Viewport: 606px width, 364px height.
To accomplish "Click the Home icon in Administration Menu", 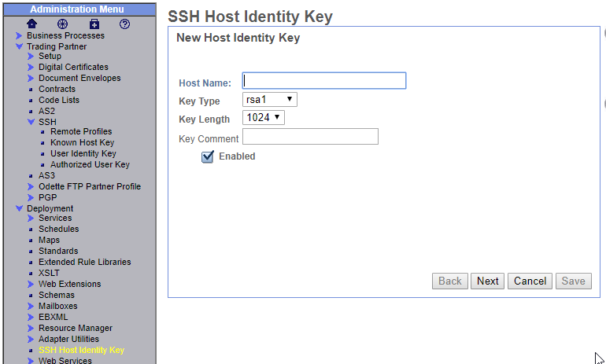I will tap(32, 24).
